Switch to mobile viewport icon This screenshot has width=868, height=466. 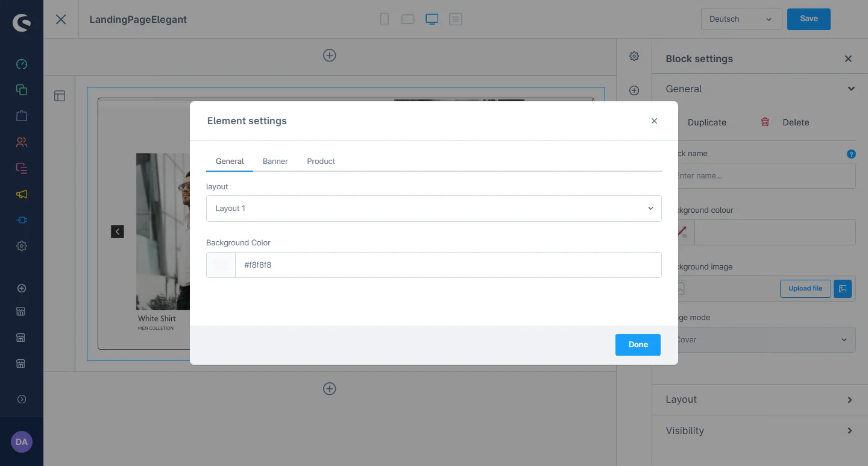pos(384,19)
